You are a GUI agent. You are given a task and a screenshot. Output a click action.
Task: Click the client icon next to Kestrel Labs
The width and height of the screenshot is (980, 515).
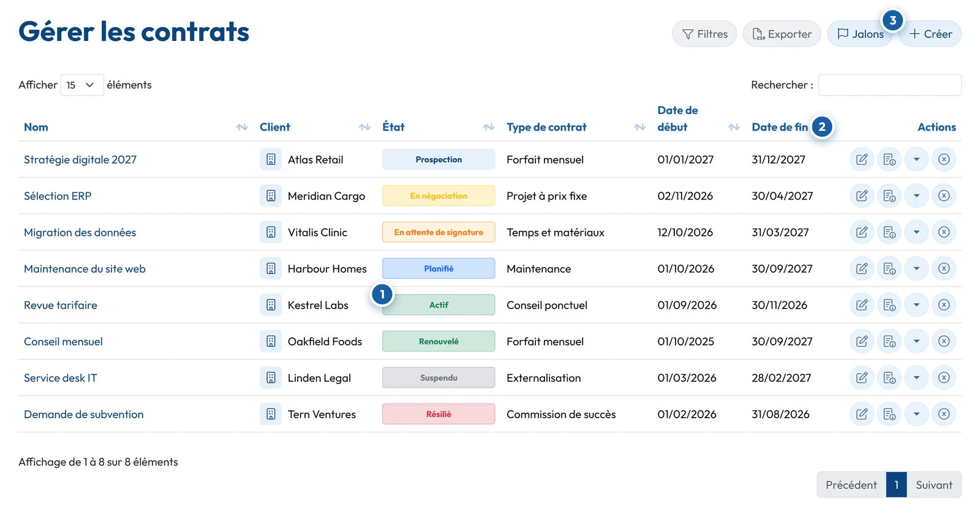tap(271, 305)
